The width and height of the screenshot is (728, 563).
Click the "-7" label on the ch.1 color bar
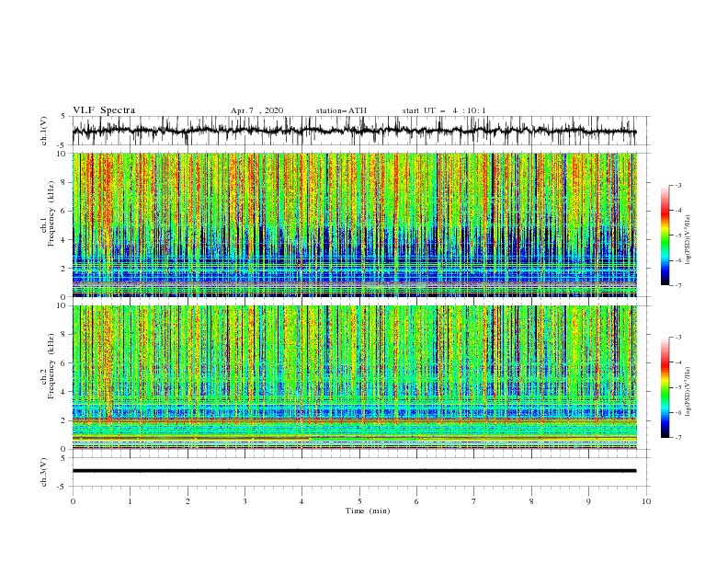click(677, 285)
